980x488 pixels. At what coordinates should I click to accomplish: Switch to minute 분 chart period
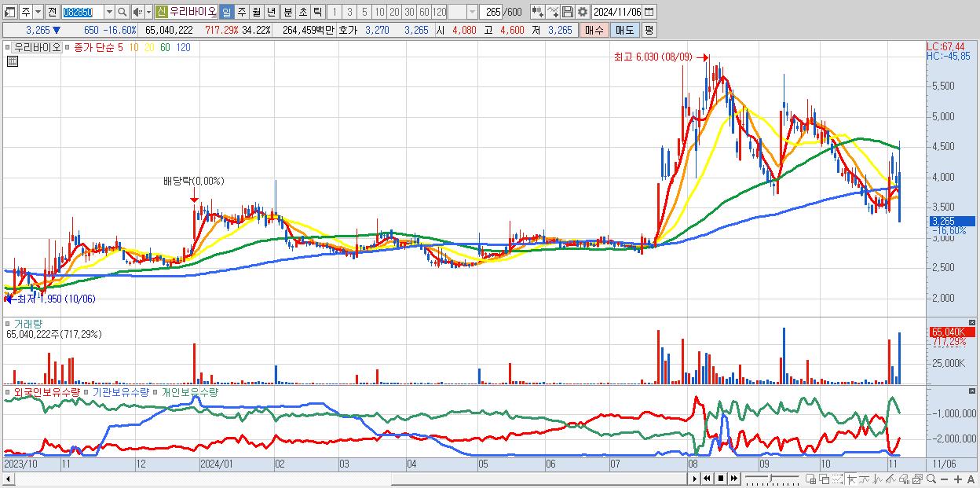[x=288, y=13]
